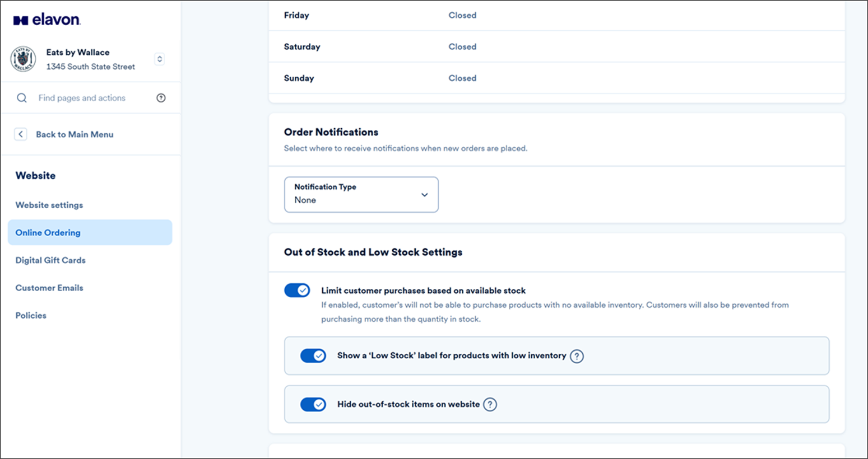Click the Order Notifications heading
The height and width of the screenshot is (459, 868).
click(x=331, y=132)
